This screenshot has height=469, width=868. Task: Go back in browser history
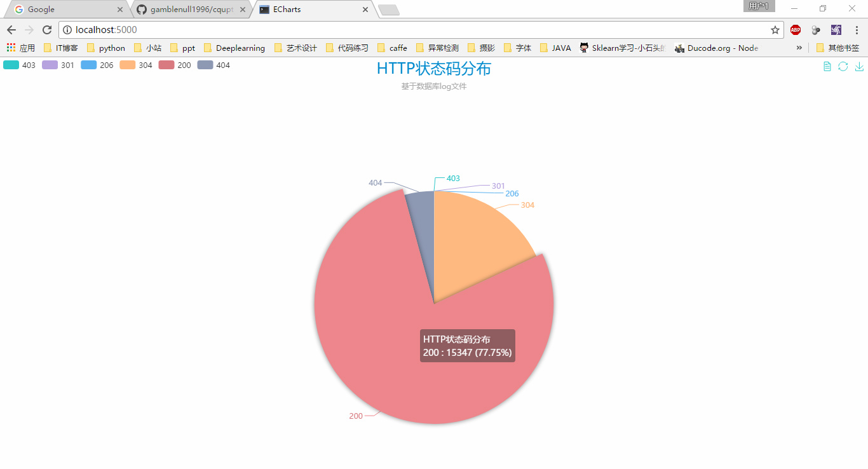pos(11,30)
